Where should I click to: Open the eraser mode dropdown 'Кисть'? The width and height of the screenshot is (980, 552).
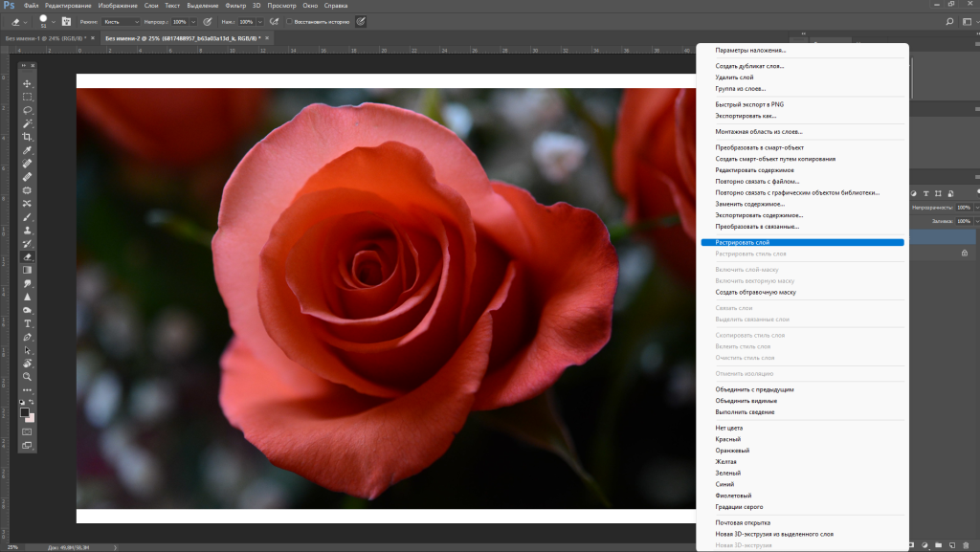point(122,21)
